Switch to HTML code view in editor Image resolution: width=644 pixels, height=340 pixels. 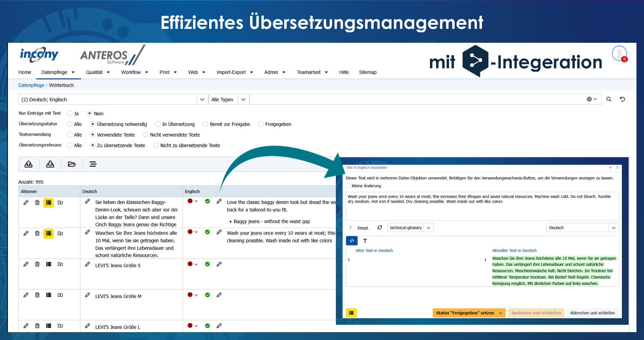[352, 241]
